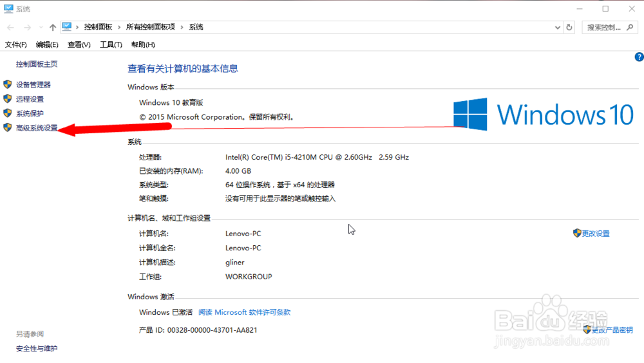The height and width of the screenshot is (363, 644).
Task: Select processor value Intel(R) Core(TM) i5-4210M text
Action: [x=317, y=157]
